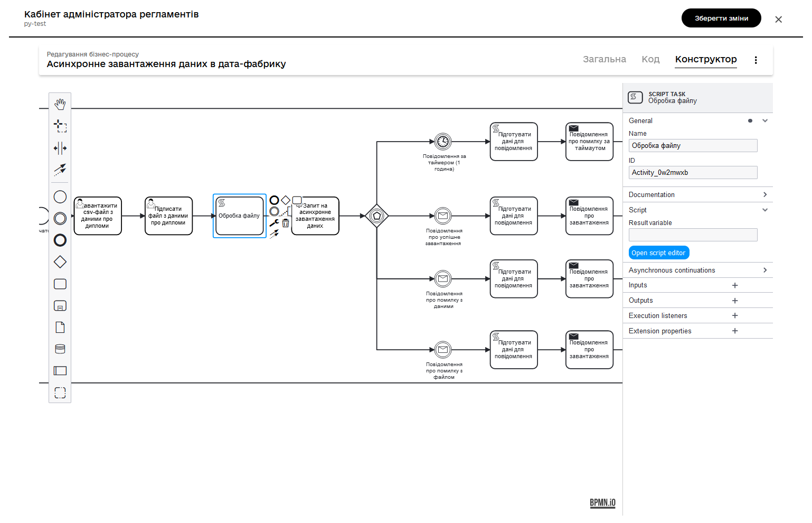Create data object reference from palette
This screenshot has height=523, width=812.
(60, 328)
